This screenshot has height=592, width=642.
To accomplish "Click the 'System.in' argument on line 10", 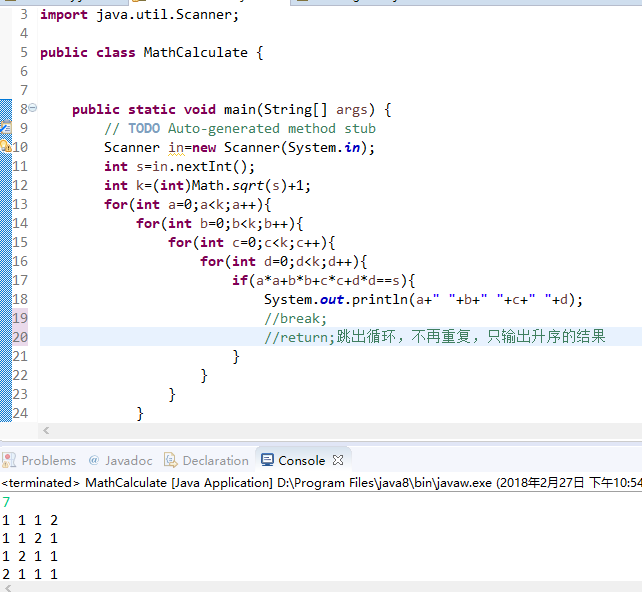I will 324,147.
